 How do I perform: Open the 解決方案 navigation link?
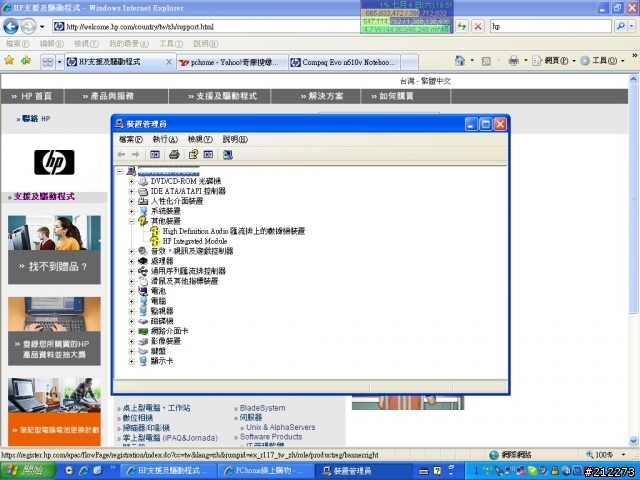point(322,96)
